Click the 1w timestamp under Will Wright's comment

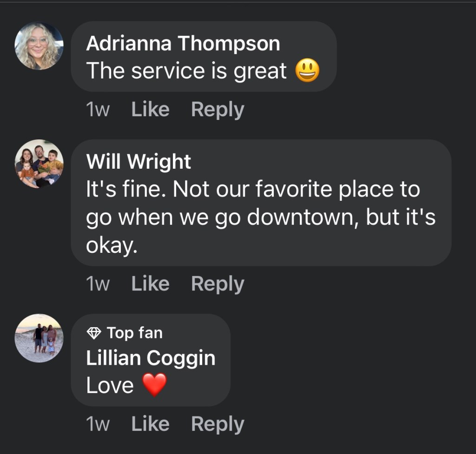[98, 284]
